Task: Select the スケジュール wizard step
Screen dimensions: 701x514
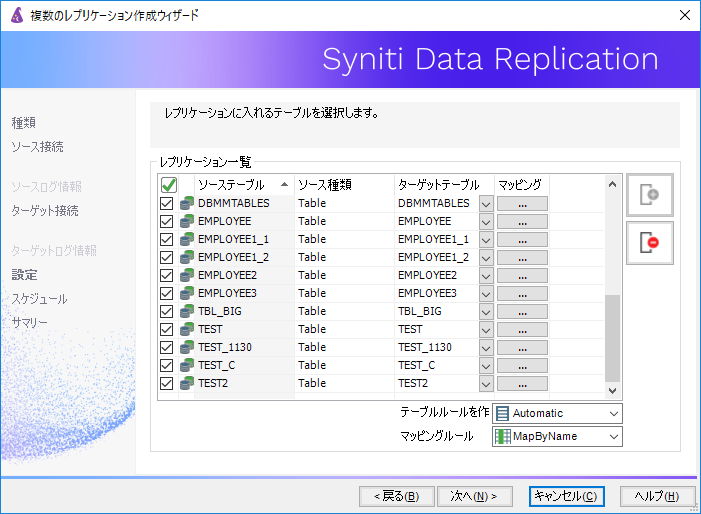Action: 39,299
